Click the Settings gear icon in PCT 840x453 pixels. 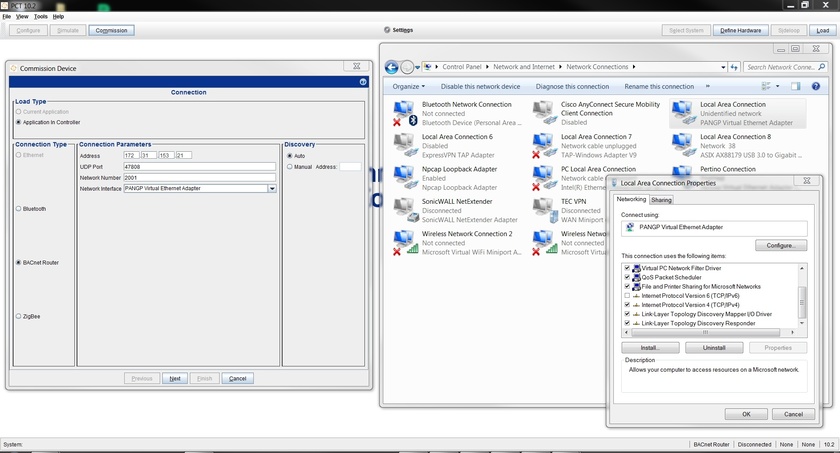click(387, 30)
